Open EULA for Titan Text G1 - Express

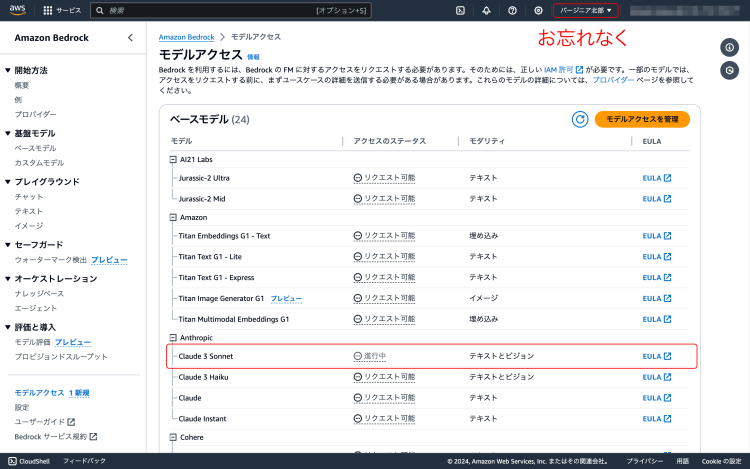[x=657, y=277]
